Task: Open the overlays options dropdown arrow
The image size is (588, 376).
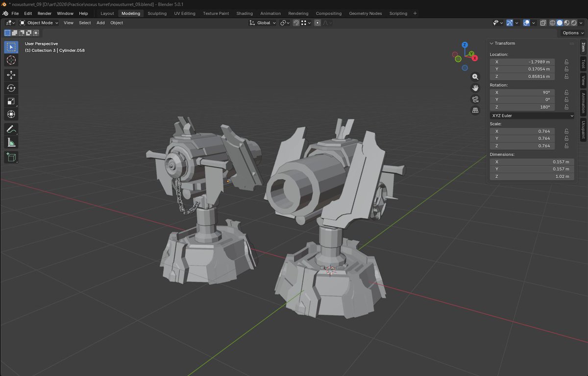Action: coord(533,23)
